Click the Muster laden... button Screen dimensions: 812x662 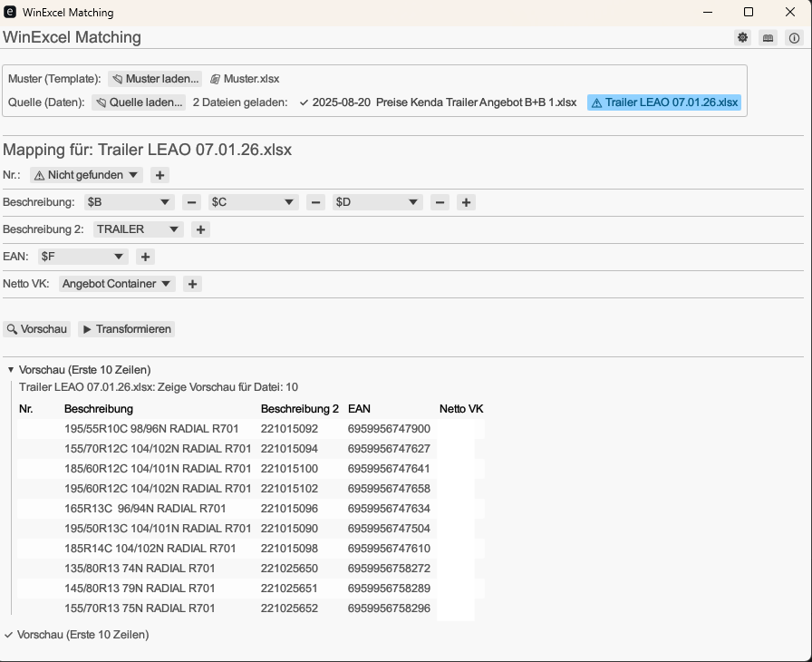(154, 78)
